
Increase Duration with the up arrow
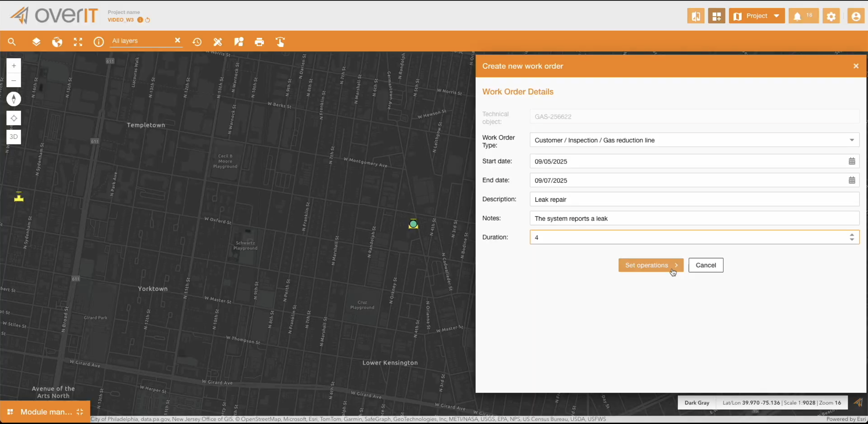(x=852, y=235)
